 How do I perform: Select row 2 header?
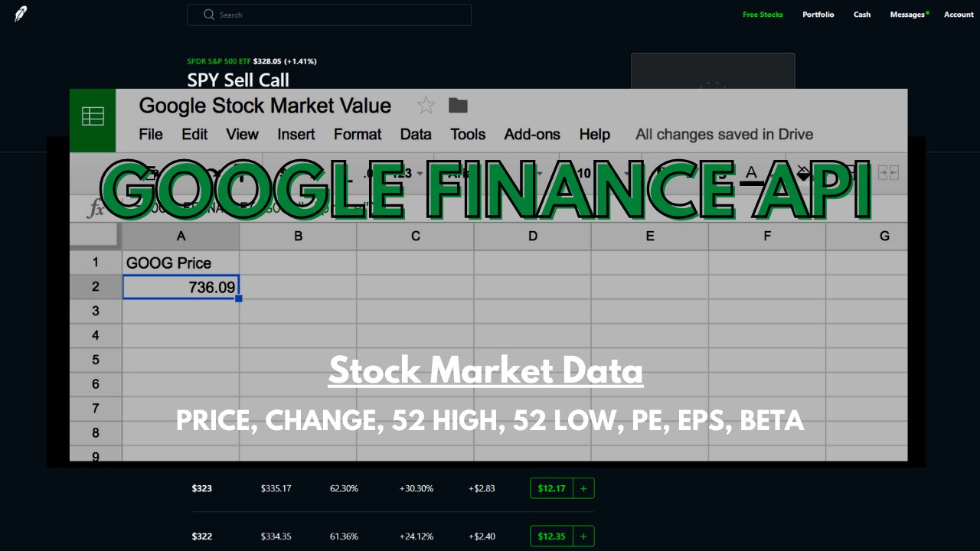click(x=96, y=287)
